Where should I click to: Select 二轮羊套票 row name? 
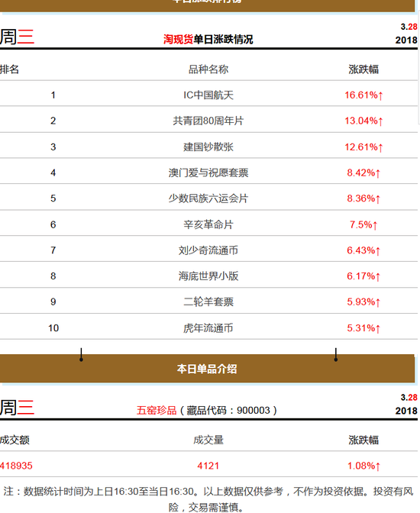pyautogui.click(x=208, y=302)
